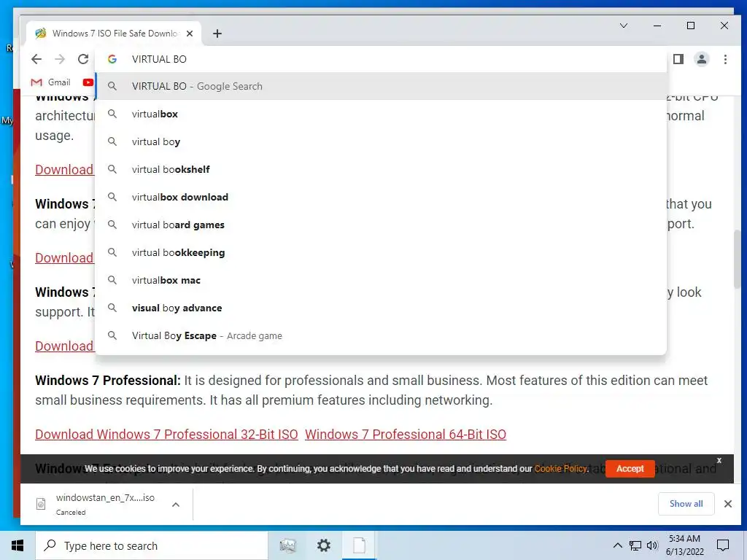The height and width of the screenshot is (560, 747).
Task: Click search icon beside 'virtualbox download'
Action: point(112,197)
